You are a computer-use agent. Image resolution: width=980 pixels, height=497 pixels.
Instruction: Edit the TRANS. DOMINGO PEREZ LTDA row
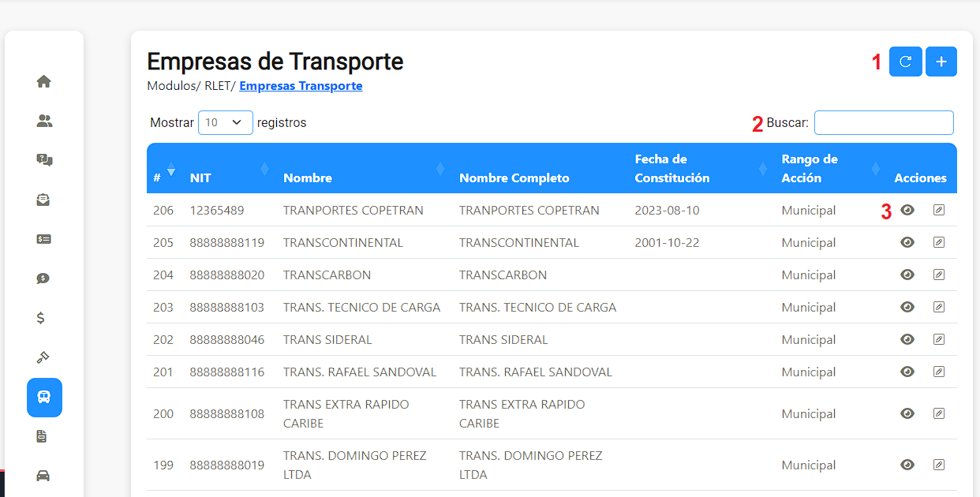(938, 465)
